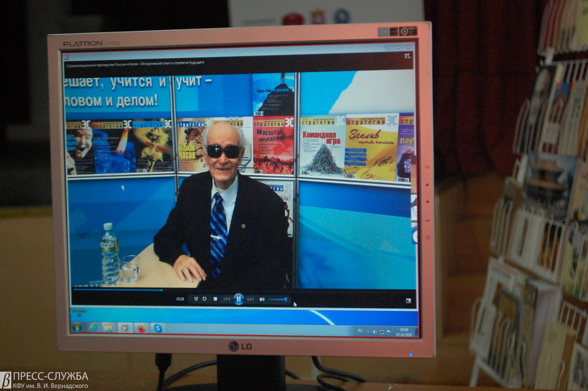Screen dimensions: 588x391
Task: Click the RU language indicator in tray
Action: click(360, 331)
